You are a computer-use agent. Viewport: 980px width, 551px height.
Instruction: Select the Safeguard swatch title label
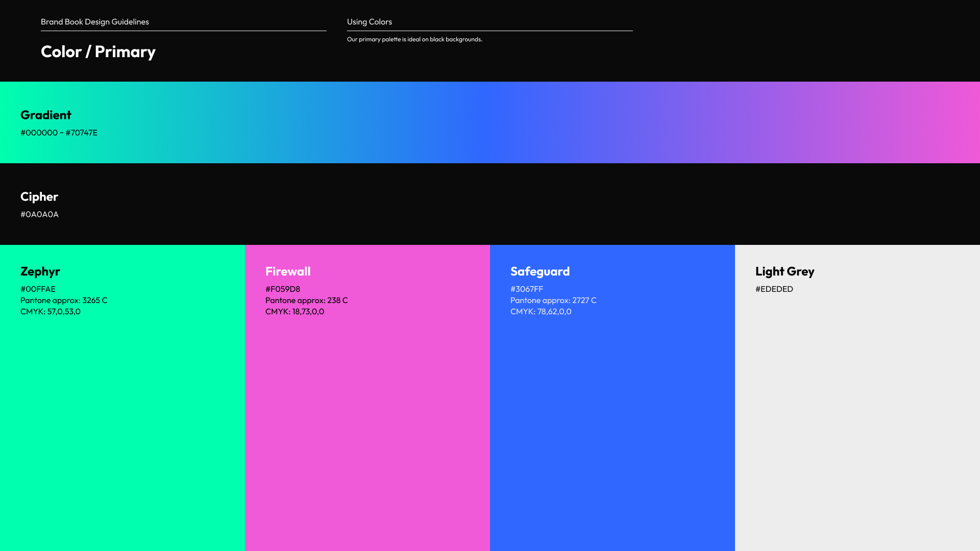pyautogui.click(x=540, y=271)
